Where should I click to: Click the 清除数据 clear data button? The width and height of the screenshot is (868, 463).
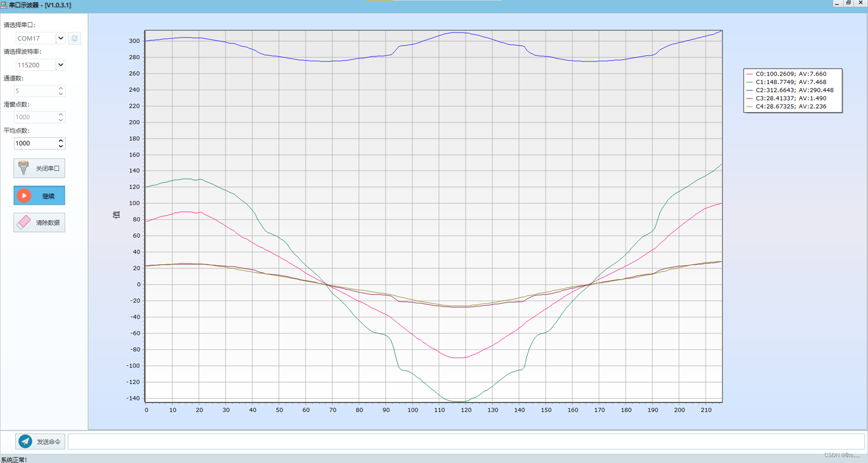(x=39, y=222)
